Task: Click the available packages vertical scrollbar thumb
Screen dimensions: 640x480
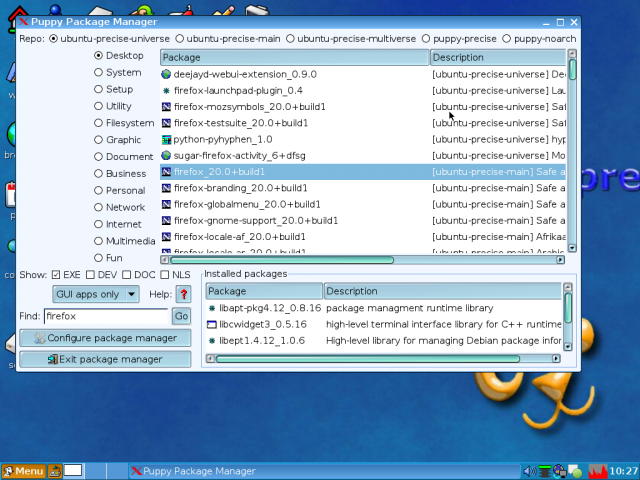Action: pos(572,69)
